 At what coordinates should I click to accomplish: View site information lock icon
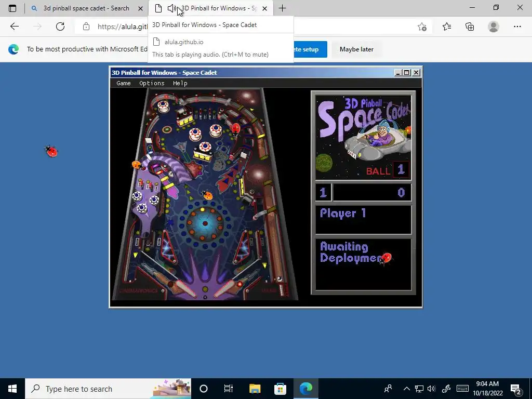[x=86, y=26]
